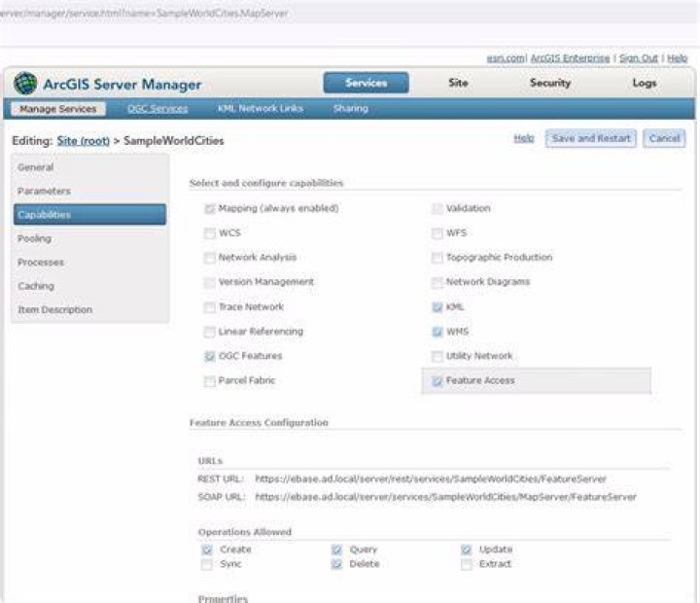Uncheck the OGC Features checkbox

coord(209,356)
